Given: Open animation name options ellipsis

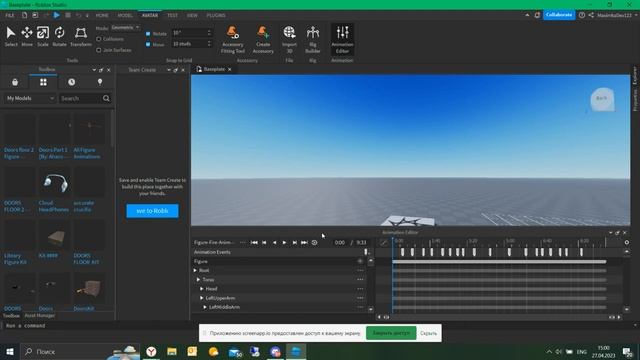Looking at the screenshot, I should (242, 242).
